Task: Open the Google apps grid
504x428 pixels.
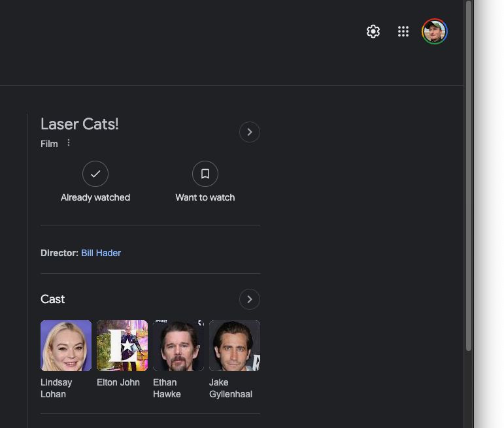Action: (403, 31)
